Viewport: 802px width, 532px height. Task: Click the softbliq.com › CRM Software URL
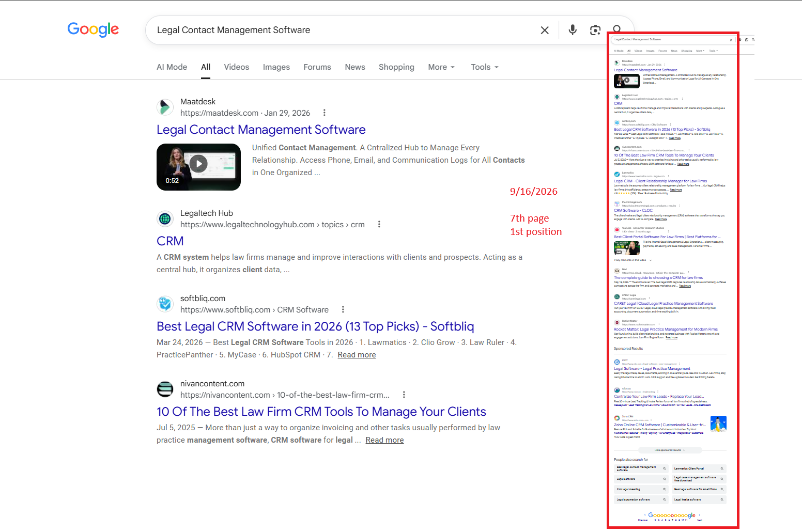tap(254, 309)
